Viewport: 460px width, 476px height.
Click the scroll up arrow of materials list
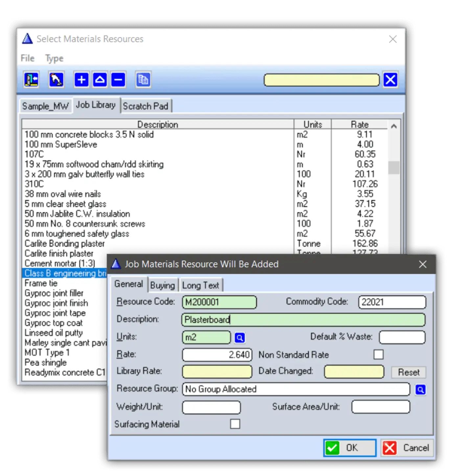click(x=394, y=126)
